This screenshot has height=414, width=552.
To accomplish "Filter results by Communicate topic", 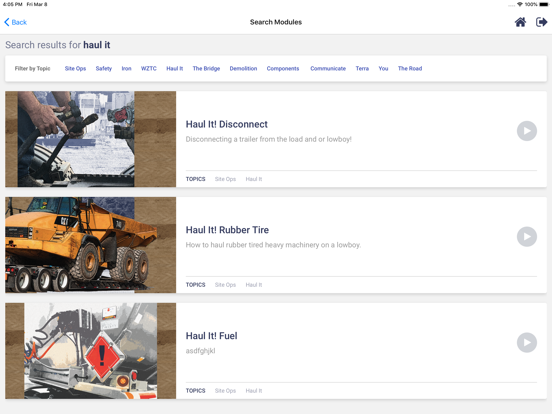I will [328, 68].
